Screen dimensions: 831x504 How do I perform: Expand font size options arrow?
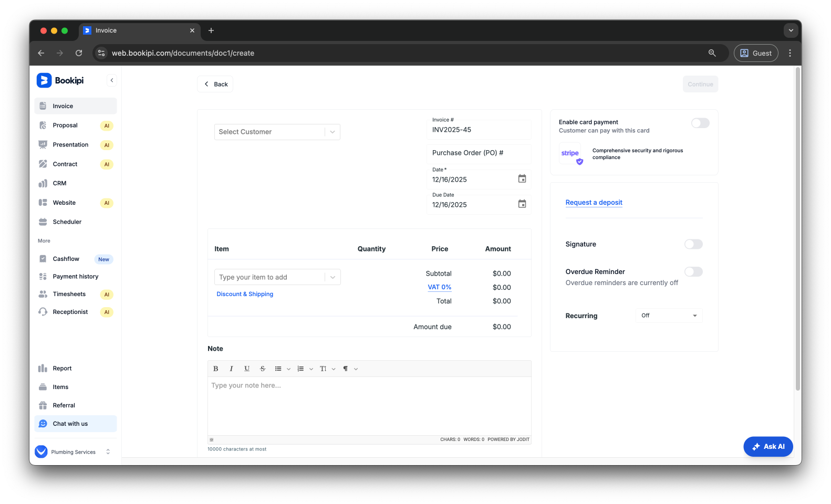334,369
